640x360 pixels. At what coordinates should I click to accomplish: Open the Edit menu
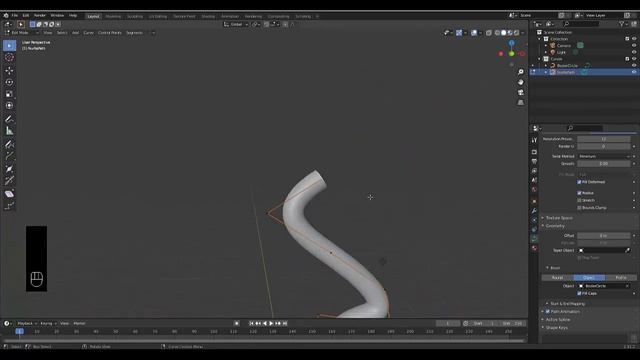point(26,16)
